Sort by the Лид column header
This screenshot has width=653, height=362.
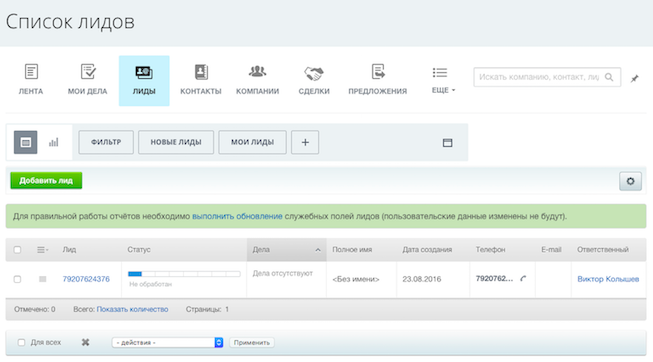point(69,250)
